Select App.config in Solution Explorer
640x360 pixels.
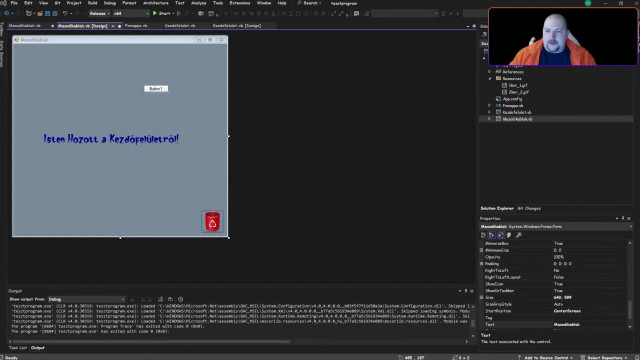[x=512, y=99]
